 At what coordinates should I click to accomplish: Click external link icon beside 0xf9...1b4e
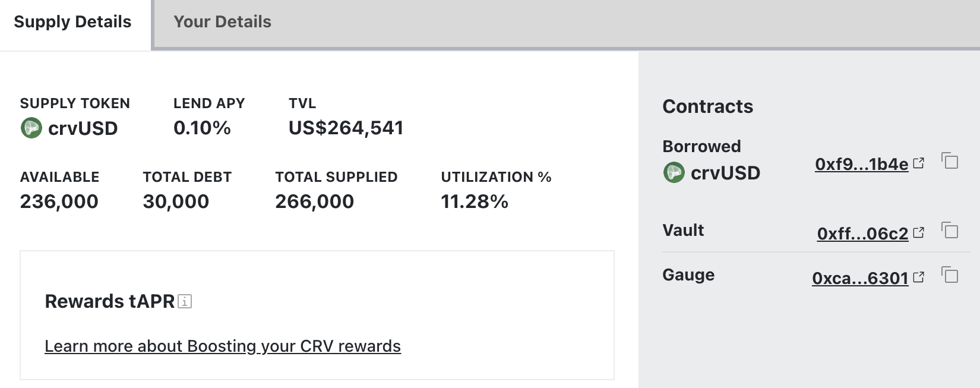click(919, 163)
